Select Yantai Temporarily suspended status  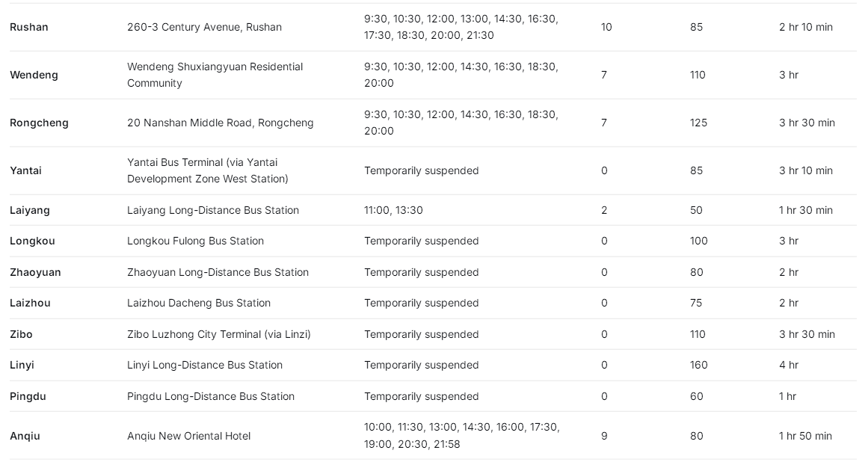[x=421, y=170]
